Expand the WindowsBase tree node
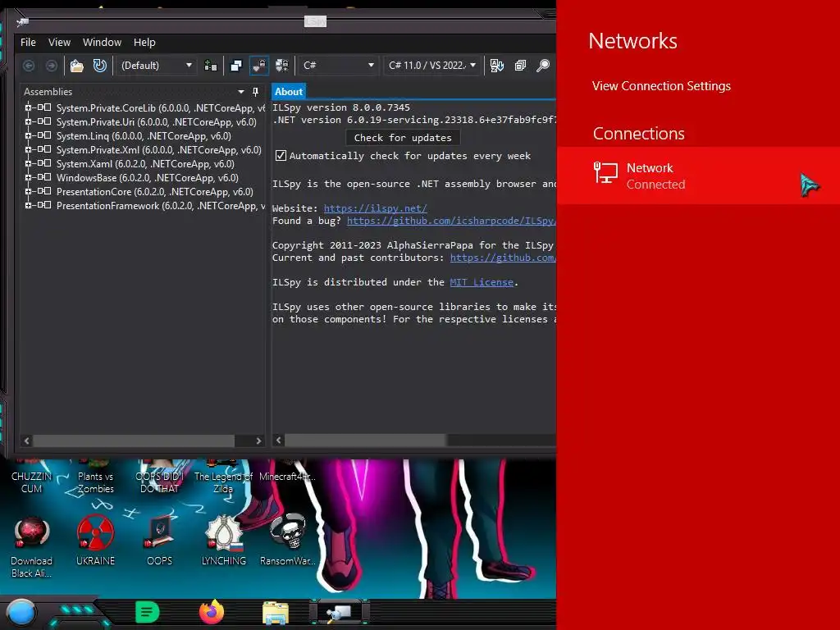This screenshot has height=630, width=840. [28, 177]
